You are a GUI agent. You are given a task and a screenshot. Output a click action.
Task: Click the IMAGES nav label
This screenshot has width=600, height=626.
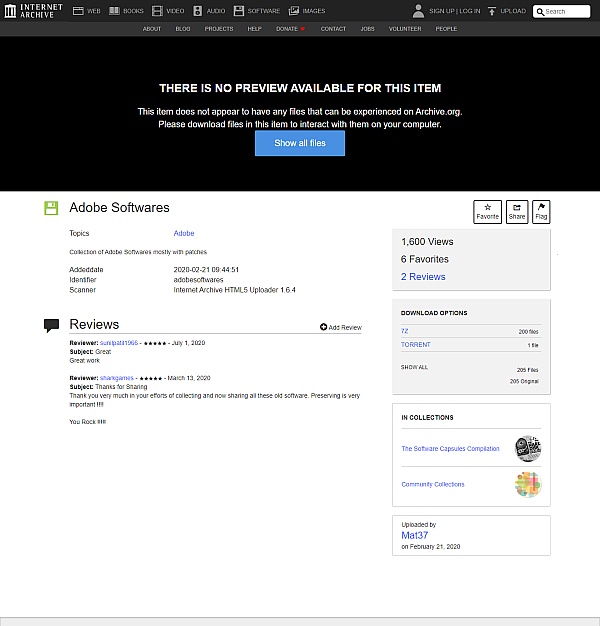pos(314,11)
